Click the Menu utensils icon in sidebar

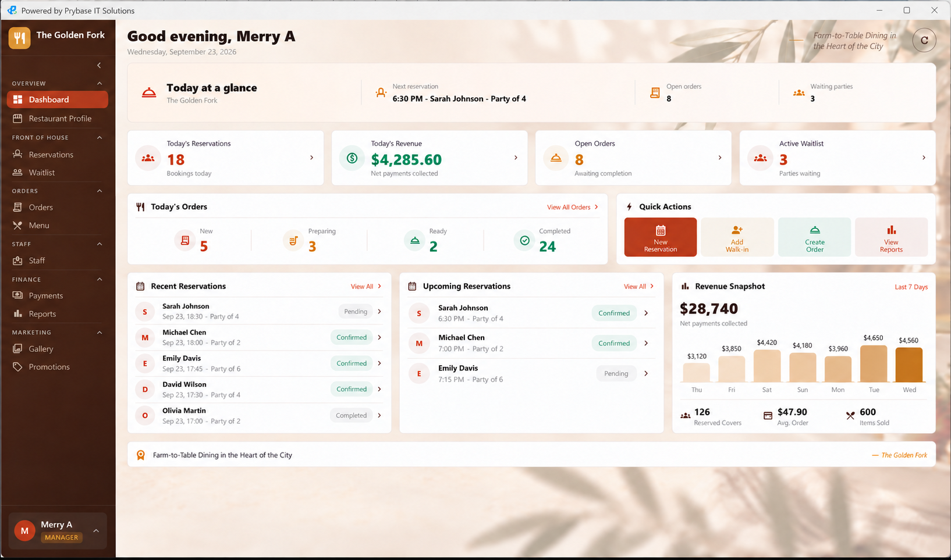pos(17,226)
